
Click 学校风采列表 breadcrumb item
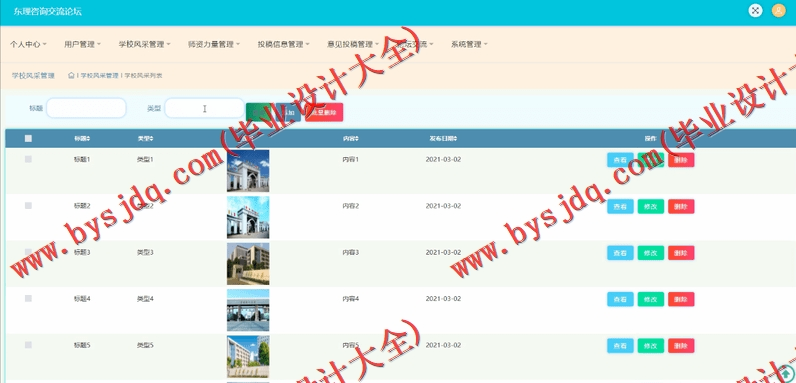pos(143,75)
